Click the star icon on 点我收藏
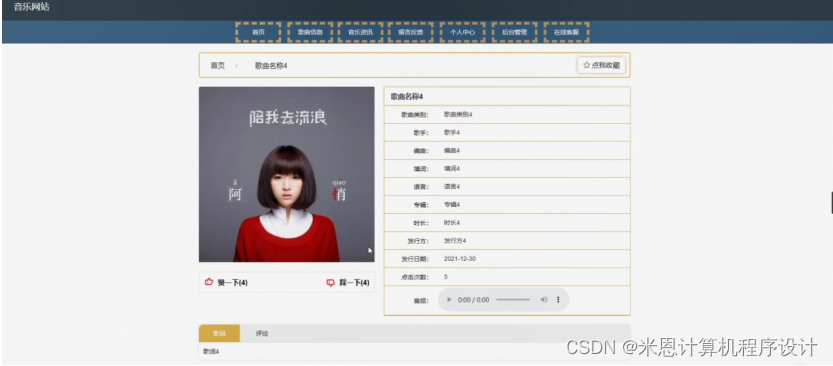The image size is (833, 366). pyautogui.click(x=586, y=65)
